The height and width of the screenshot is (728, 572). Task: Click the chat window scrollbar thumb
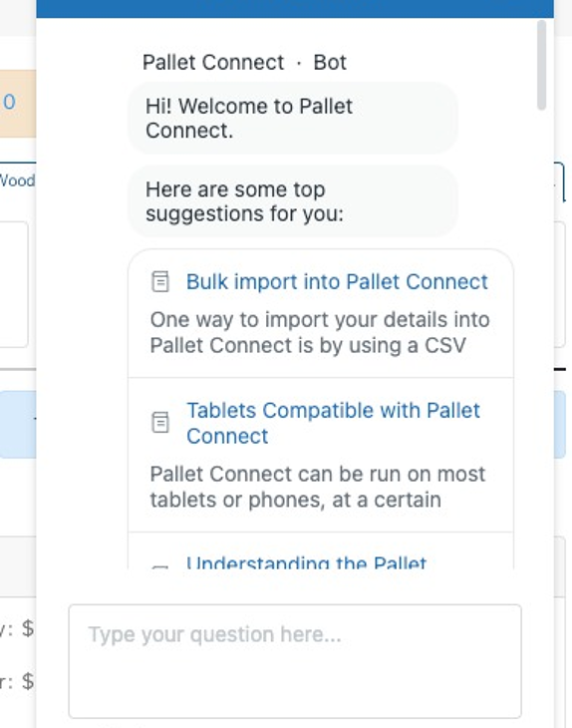coord(541,66)
